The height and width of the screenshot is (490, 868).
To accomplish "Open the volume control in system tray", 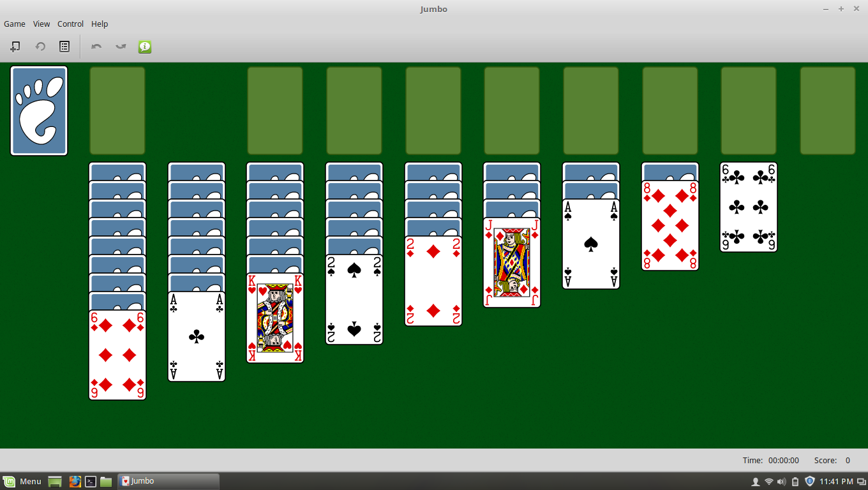I will [780, 481].
